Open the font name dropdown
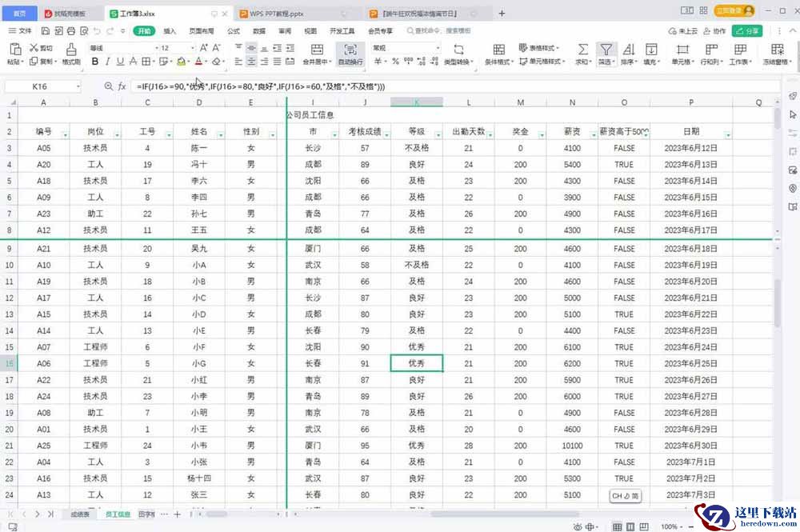 coord(157,48)
